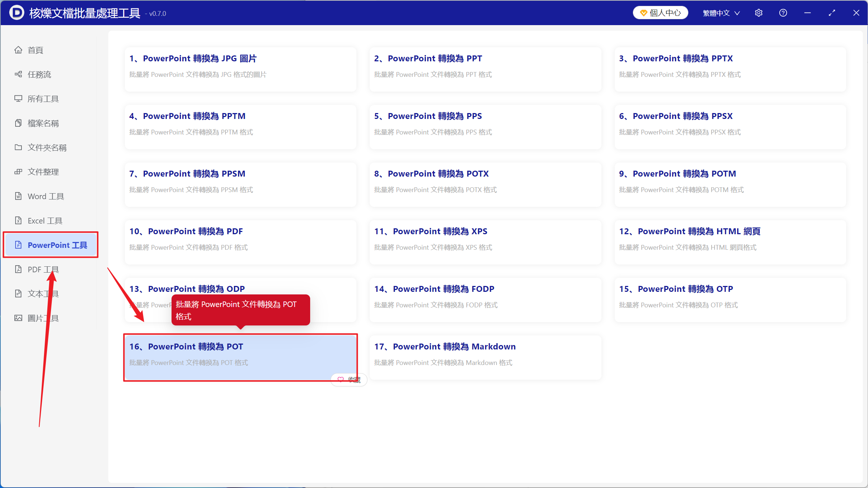Click the 核爍文檔批量處理工具 title text
Image resolution: width=868 pixels, height=488 pixels.
(85, 13)
